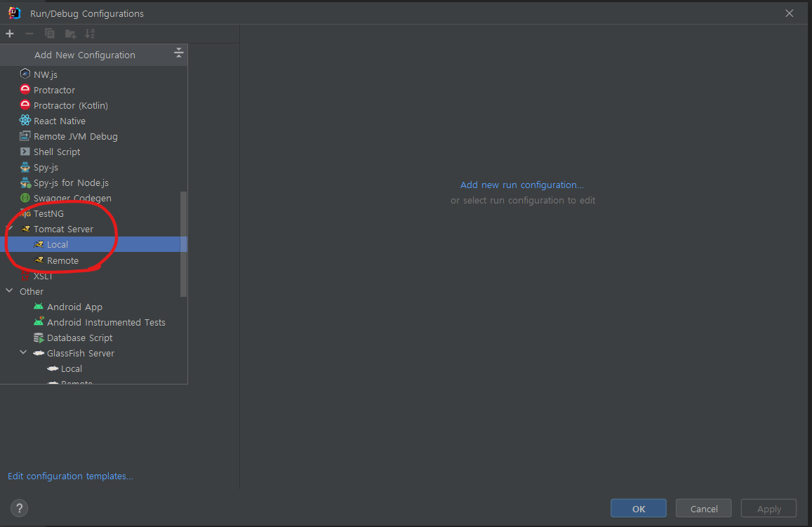This screenshot has height=527, width=812.
Task: Collapse the GlassFish Server node
Action: point(23,352)
